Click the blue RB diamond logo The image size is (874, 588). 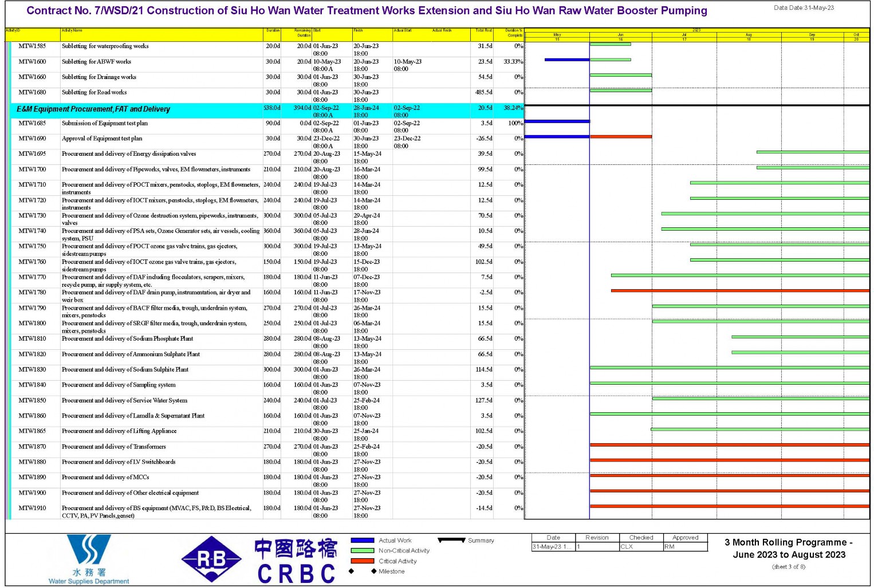tap(212, 559)
